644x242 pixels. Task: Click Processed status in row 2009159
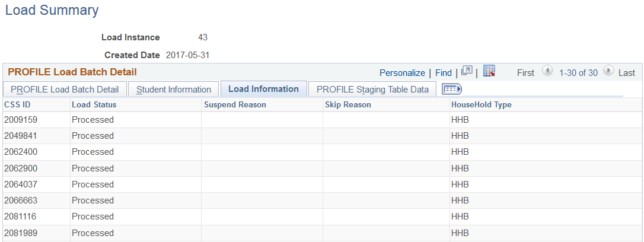pos(93,120)
